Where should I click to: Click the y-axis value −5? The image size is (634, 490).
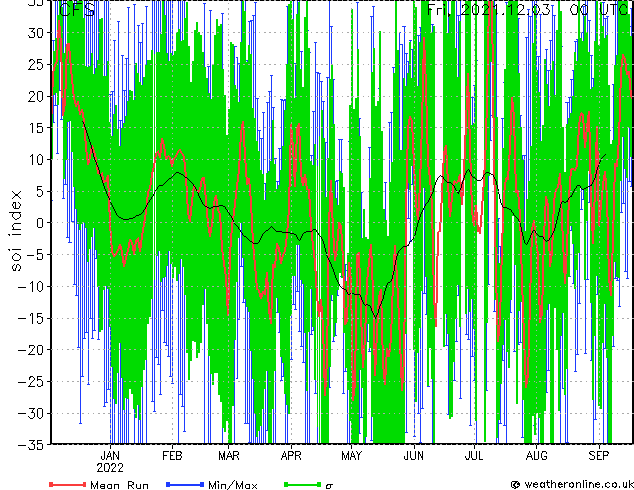point(35,255)
